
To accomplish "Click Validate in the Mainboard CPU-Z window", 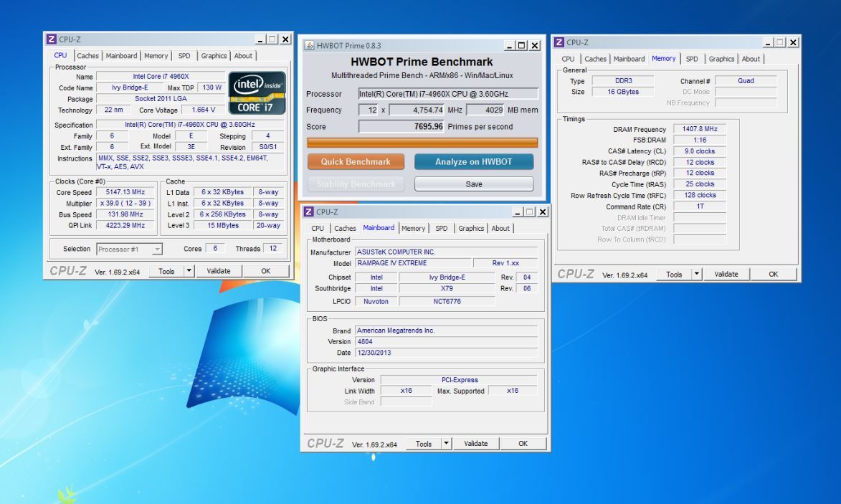I will tap(476, 443).
